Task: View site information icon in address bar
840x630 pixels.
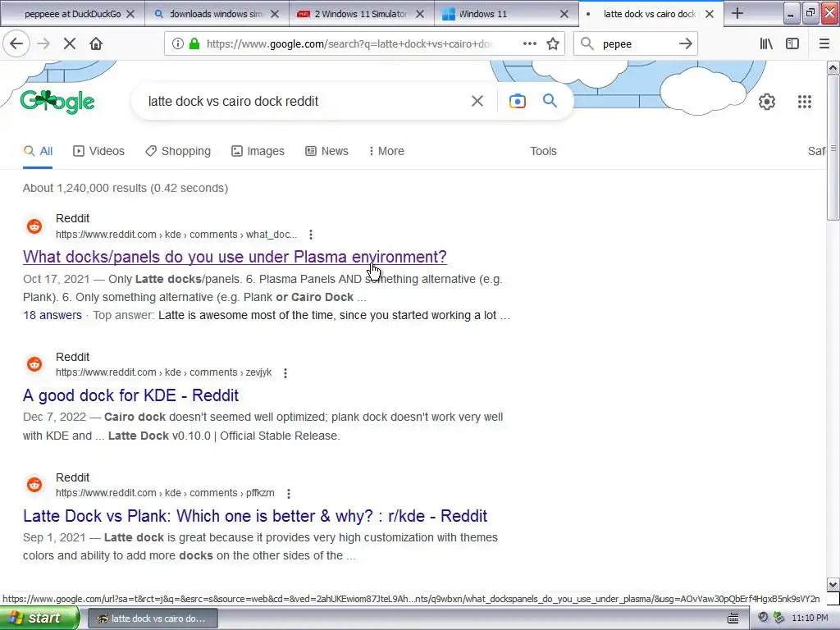Action: (x=178, y=44)
